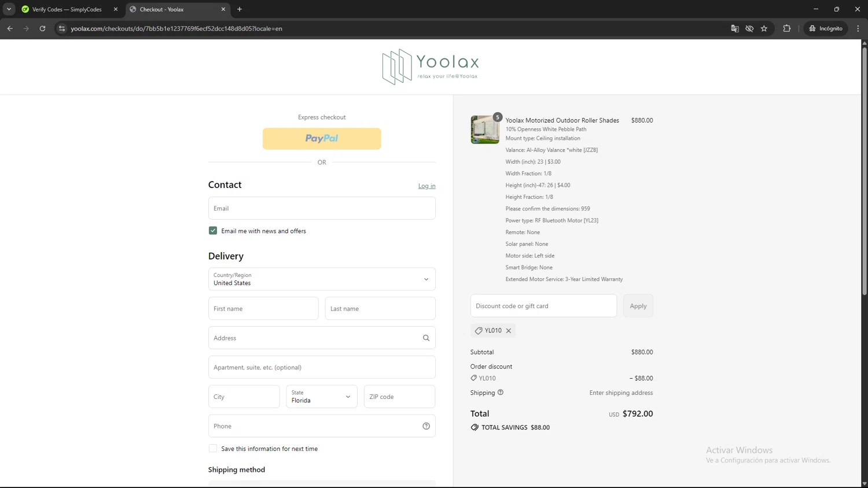Image resolution: width=868 pixels, height=488 pixels.
Task: Check Save this information for next time
Action: 213,449
